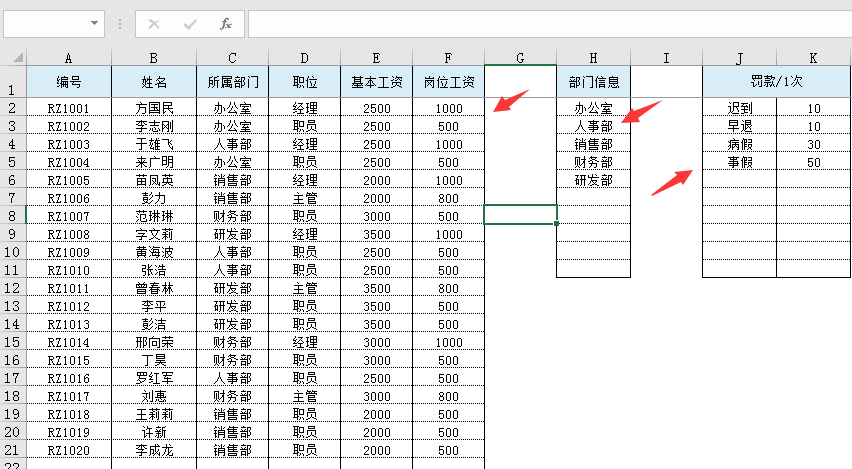Select cell containing 苗凤英
Viewport: 852px width, 469px height.
click(154, 180)
